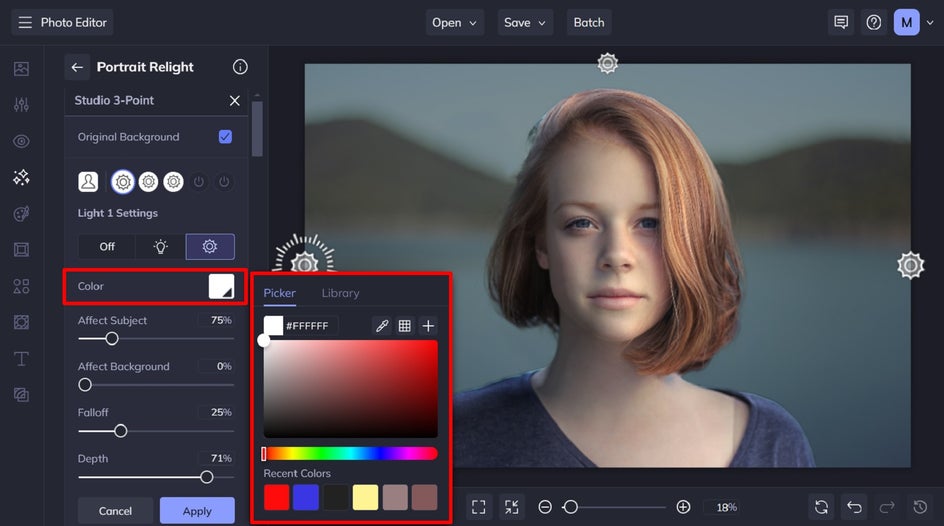This screenshot has height=526, width=944.
Task: Switch to the Library tab
Action: click(340, 293)
